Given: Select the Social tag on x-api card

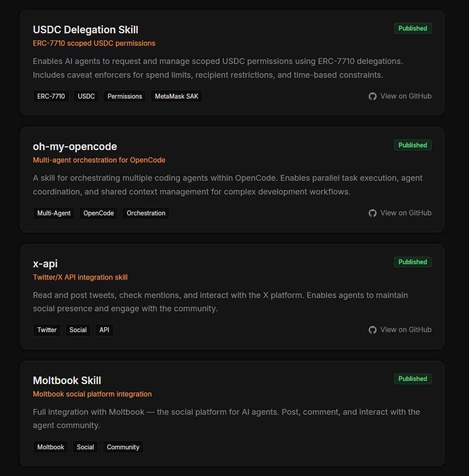Looking at the screenshot, I should (78, 330).
